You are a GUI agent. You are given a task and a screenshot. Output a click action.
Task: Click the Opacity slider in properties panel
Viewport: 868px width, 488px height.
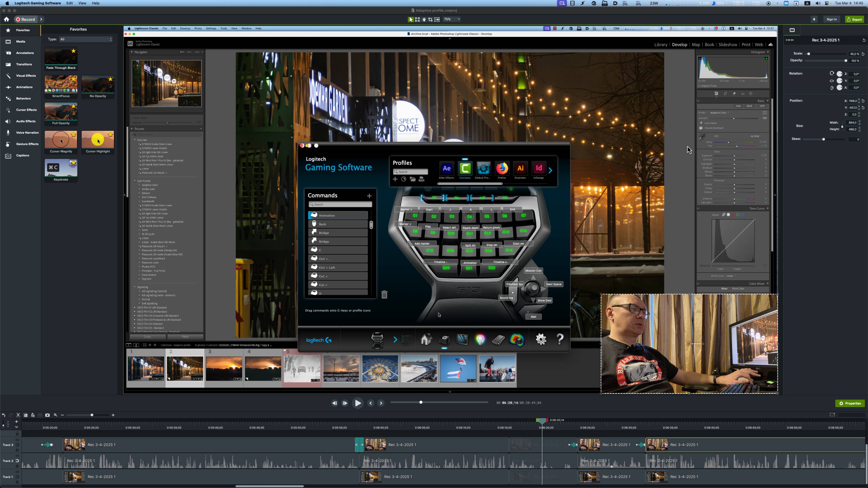coord(825,61)
